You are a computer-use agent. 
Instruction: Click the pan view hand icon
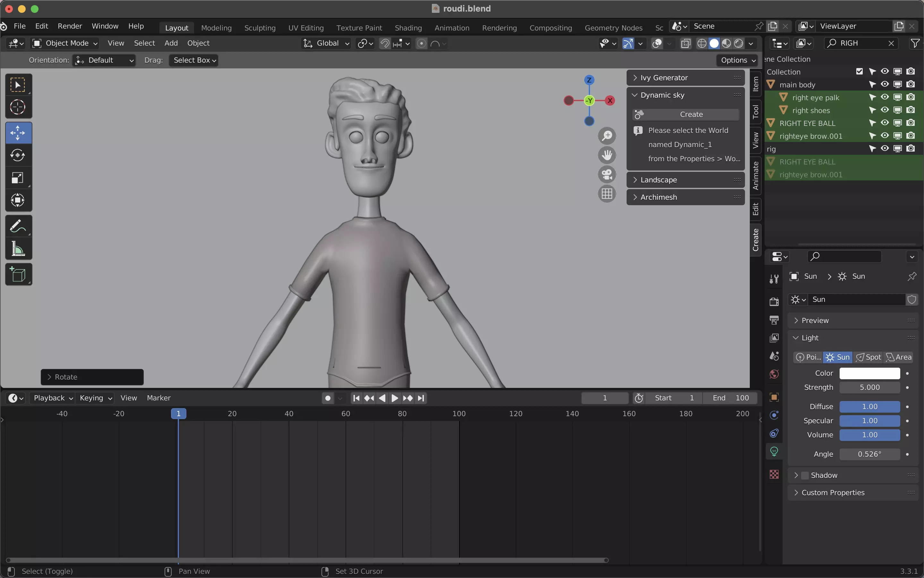(x=607, y=155)
